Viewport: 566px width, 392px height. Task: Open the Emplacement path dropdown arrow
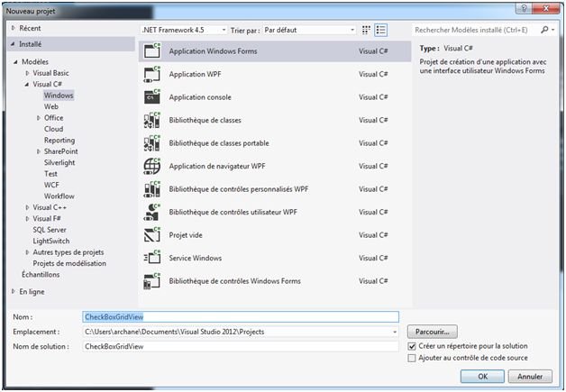pos(395,332)
